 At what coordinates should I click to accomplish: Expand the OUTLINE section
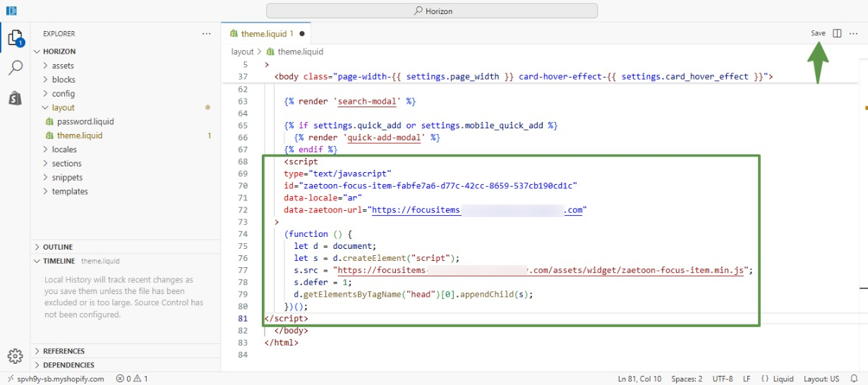pos(58,247)
